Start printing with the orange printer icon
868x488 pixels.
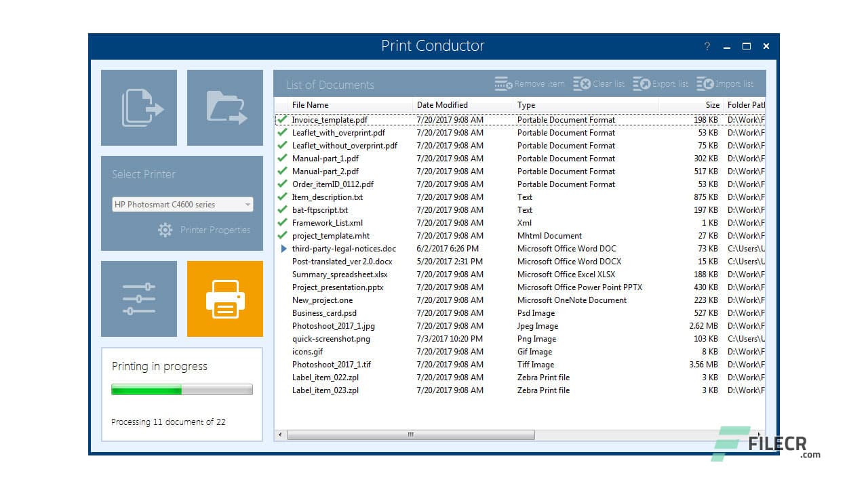(224, 298)
